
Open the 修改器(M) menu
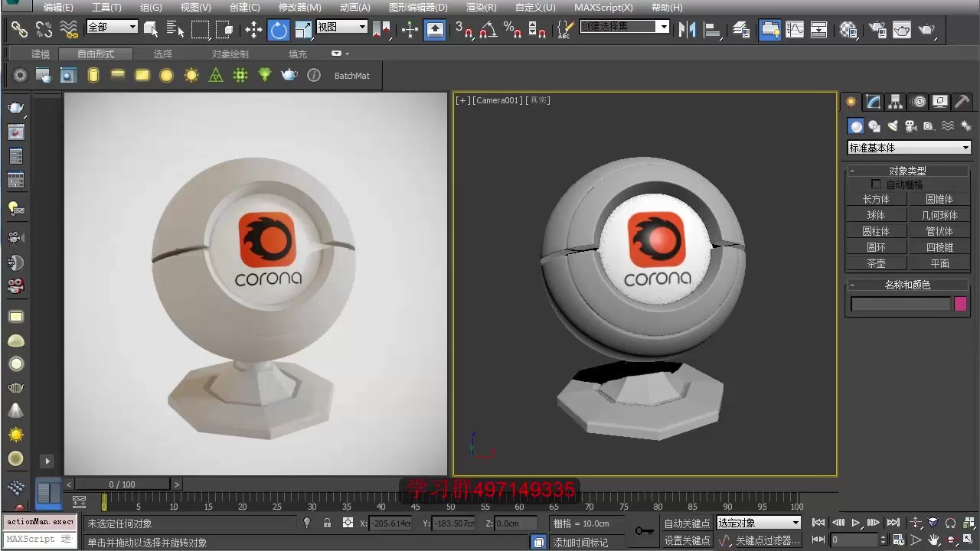tap(299, 8)
